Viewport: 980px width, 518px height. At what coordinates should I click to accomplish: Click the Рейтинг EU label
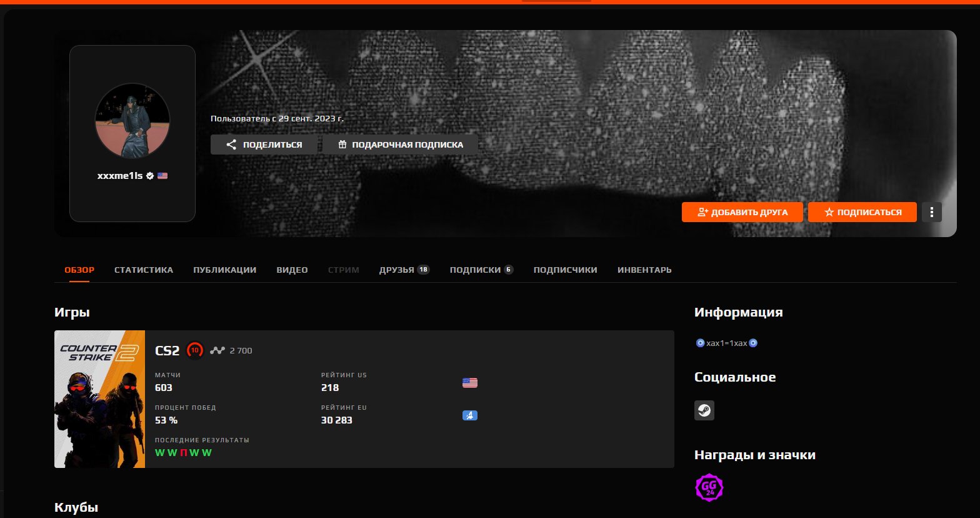tap(344, 408)
